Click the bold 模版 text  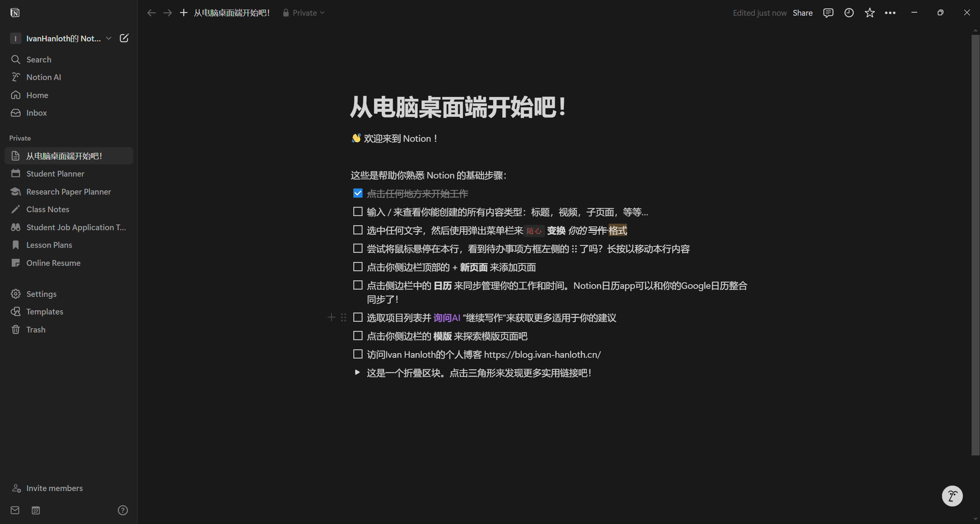tap(443, 336)
